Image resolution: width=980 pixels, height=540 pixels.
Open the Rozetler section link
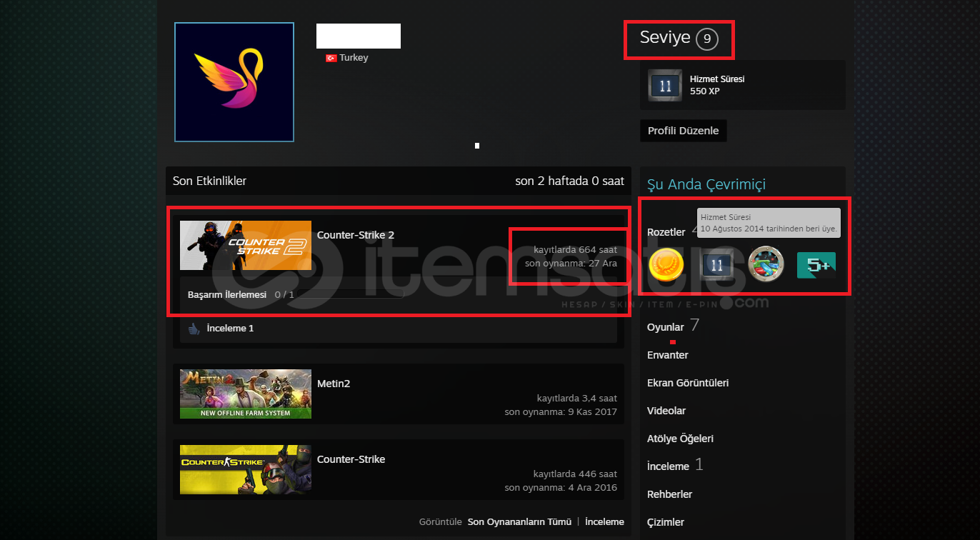click(x=666, y=232)
